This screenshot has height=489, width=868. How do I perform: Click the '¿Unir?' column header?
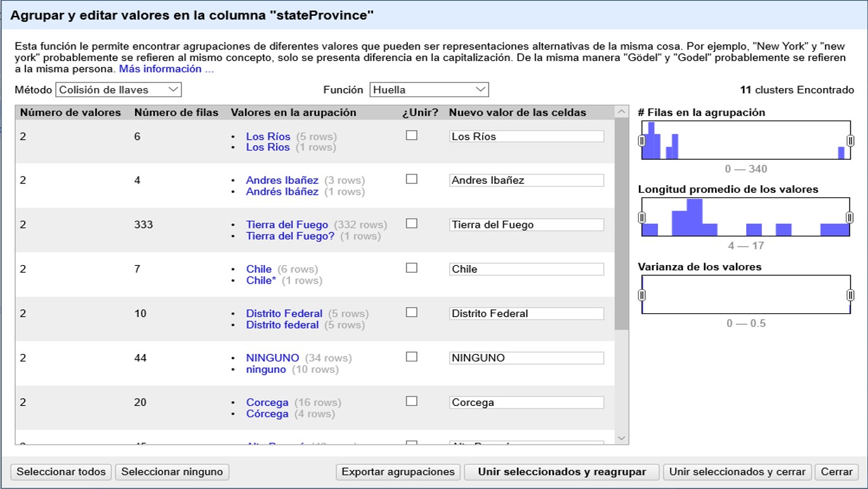[420, 113]
